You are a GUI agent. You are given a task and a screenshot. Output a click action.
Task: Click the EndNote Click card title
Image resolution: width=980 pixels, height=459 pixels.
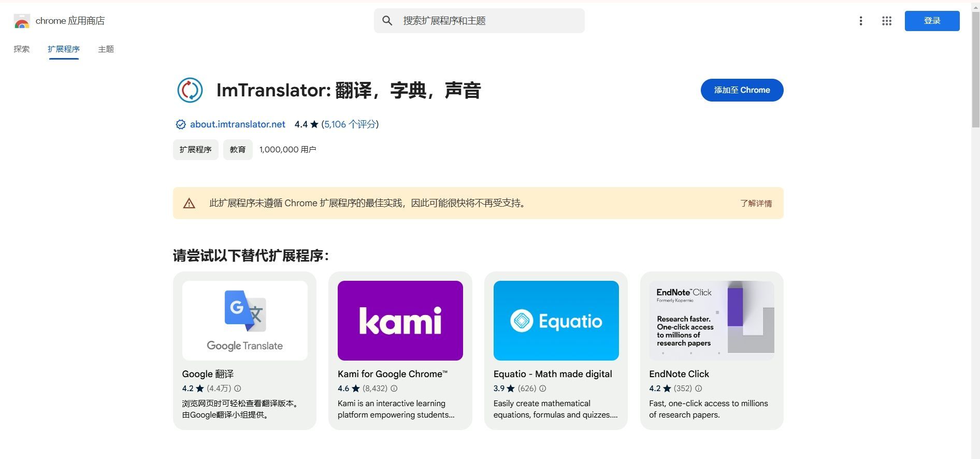[x=679, y=374]
